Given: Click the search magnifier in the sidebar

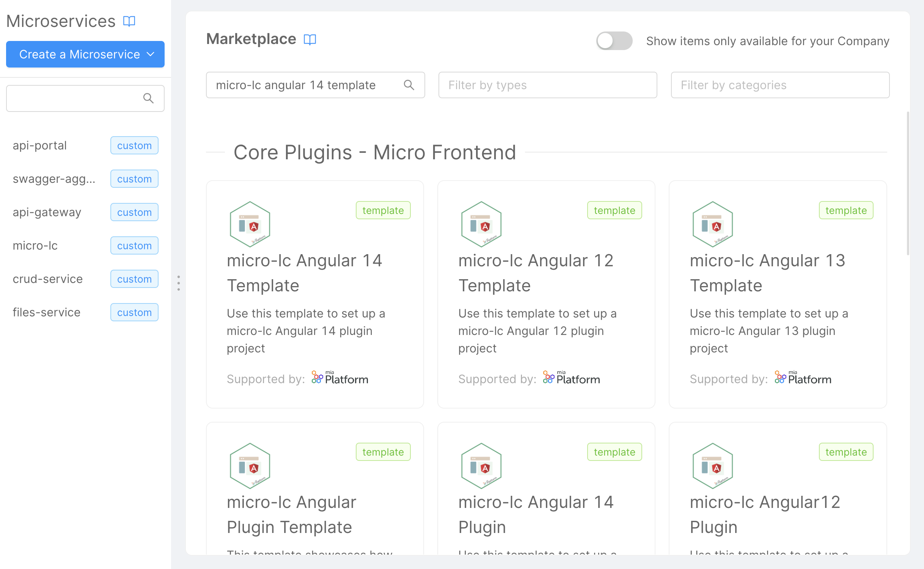Looking at the screenshot, I should pyautogui.click(x=148, y=98).
